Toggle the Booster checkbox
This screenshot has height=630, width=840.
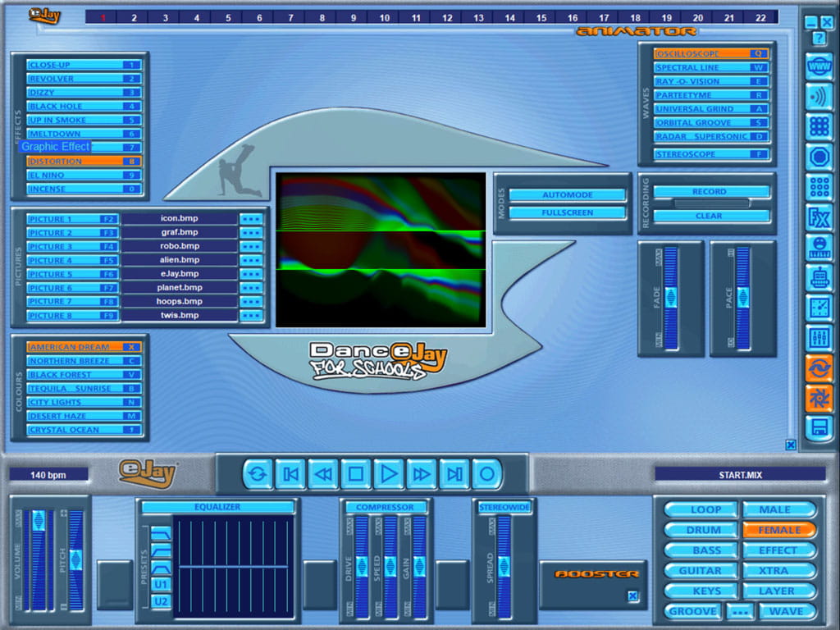click(x=632, y=596)
